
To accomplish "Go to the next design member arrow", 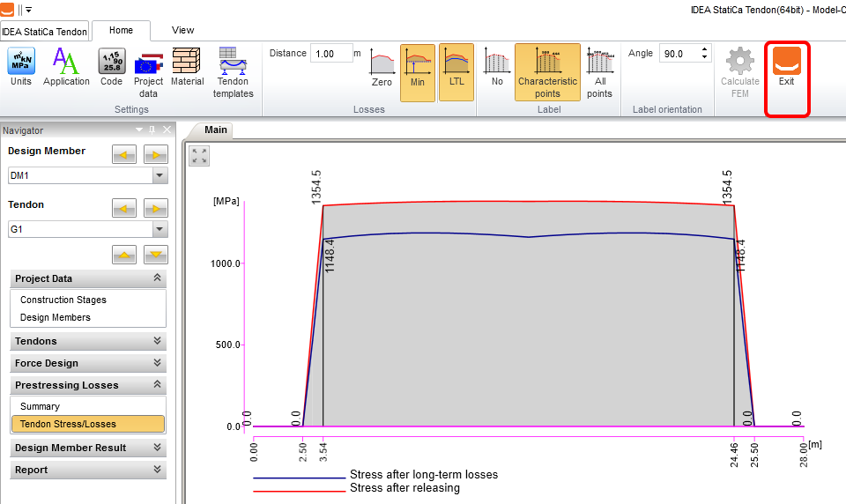I will [x=156, y=155].
